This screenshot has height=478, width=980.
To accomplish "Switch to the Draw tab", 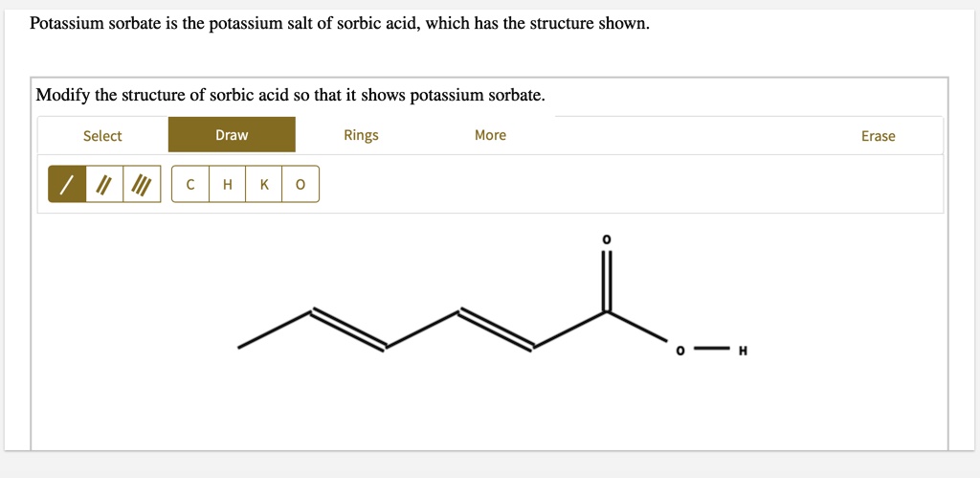I will click(x=232, y=134).
